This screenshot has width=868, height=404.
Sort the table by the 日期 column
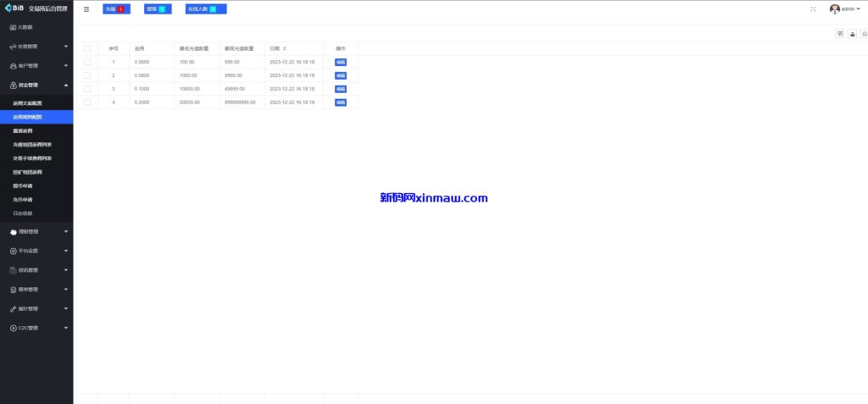pos(285,49)
